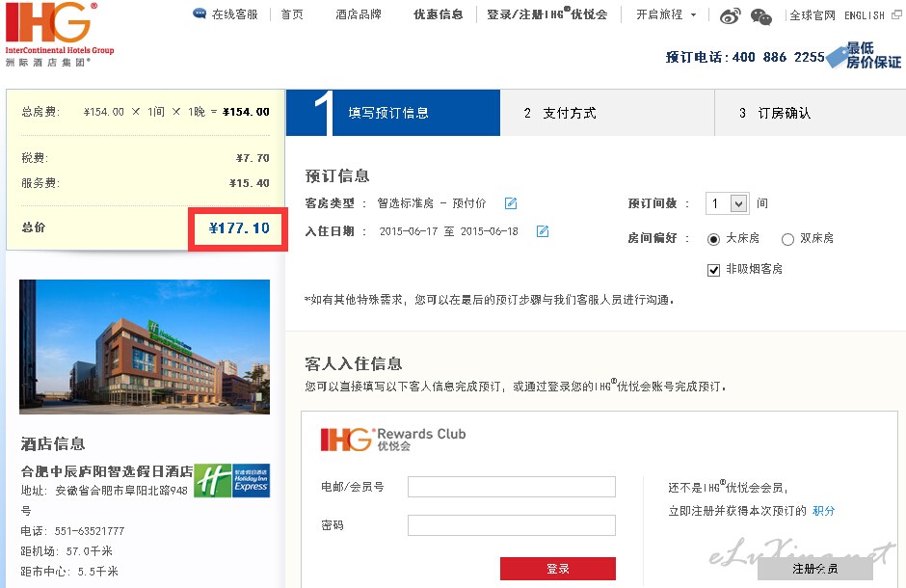Viewport: 906px width, 588px height.
Task: Select the 双床房 radio option
Action: point(787,239)
